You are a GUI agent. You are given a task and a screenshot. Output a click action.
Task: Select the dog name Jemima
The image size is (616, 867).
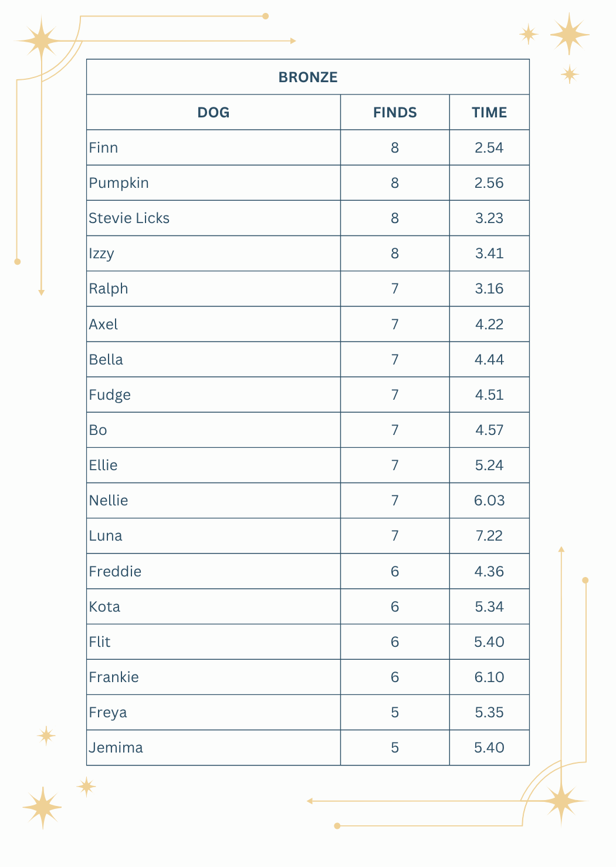click(116, 748)
